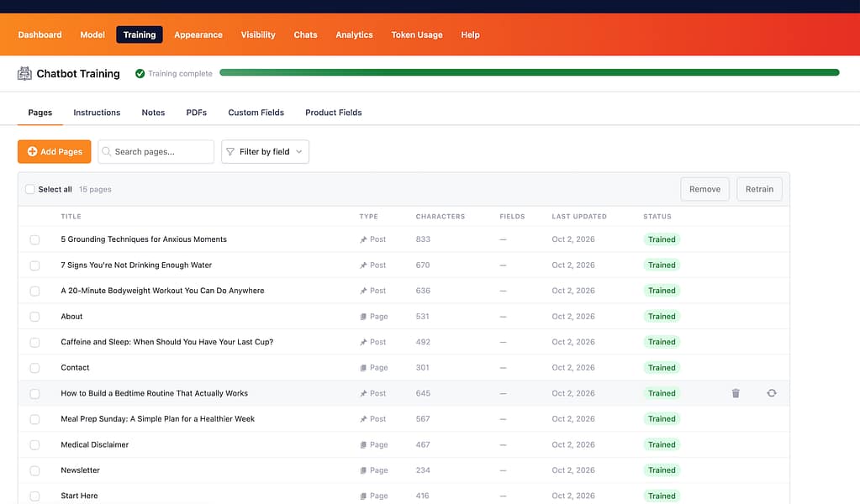Image resolution: width=860 pixels, height=504 pixels.
Task: Open the 'Medical Disclaimer' page title
Action: point(94,445)
